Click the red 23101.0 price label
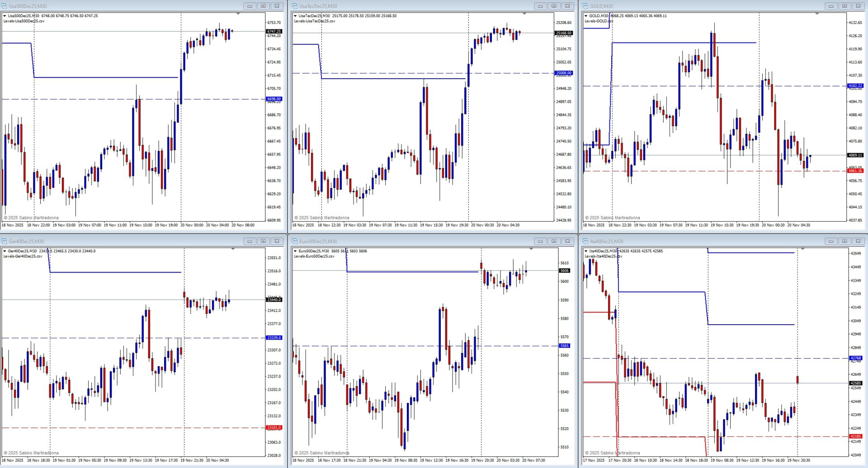This screenshot has height=468, width=868. [274, 427]
